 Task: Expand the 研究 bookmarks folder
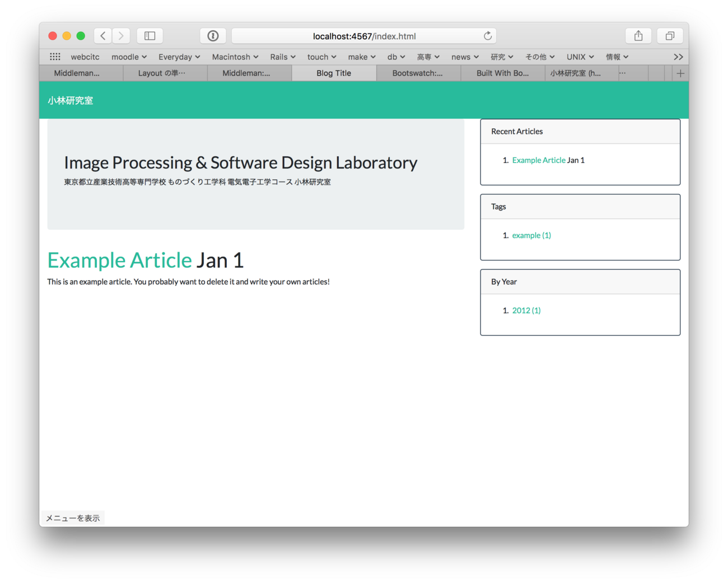coord(502,57)
